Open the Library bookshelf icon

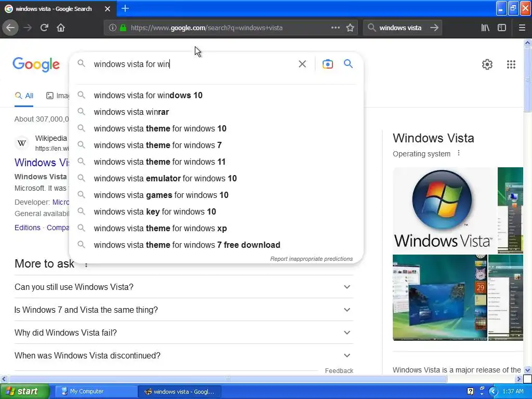[x=485, y=28]
